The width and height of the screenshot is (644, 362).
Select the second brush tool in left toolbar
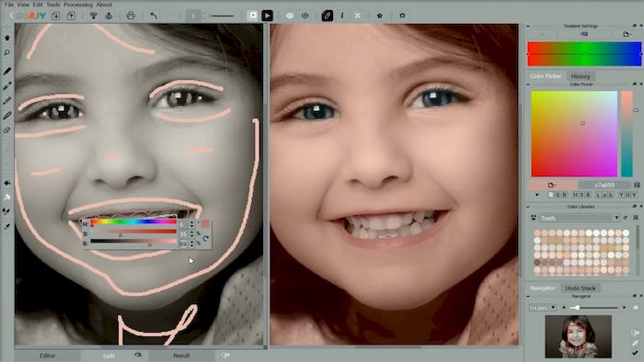(x=7, y=86)
